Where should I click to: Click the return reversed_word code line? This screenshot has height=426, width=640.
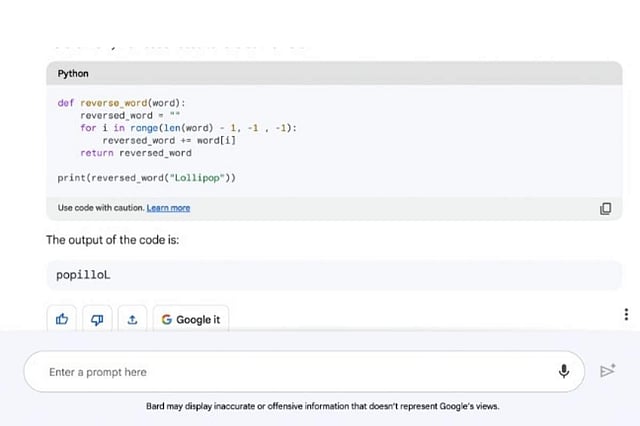pyautogui.click(x=135, y=153)
